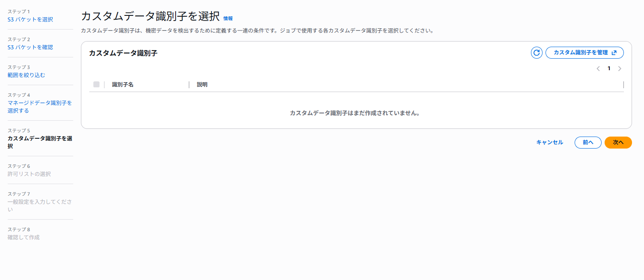This screenshot has width=644, height=280.
Task: Click step 6 許可リストの選択 label
Action: tap(29, 174)
